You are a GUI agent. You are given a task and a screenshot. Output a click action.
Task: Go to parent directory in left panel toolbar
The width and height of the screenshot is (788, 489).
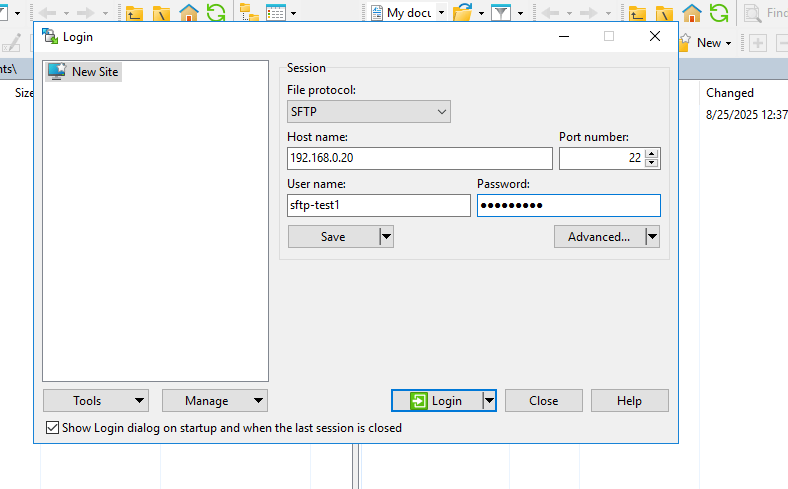[134, 13]
